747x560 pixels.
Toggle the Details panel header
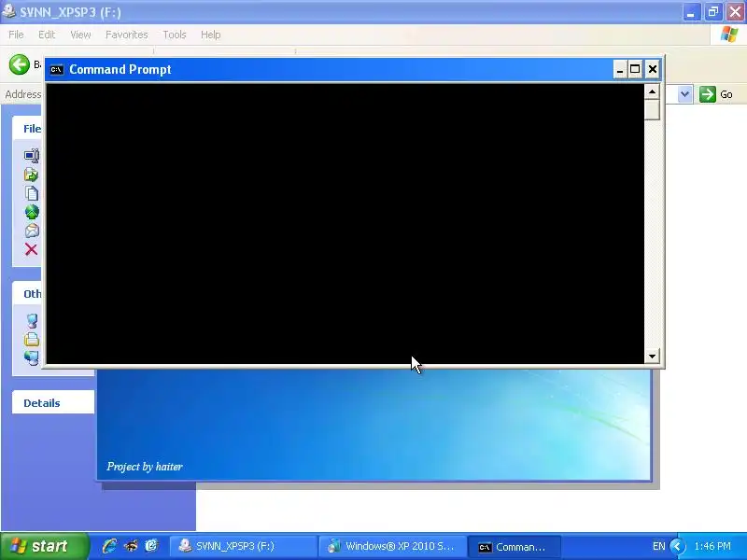coord(53,403)
